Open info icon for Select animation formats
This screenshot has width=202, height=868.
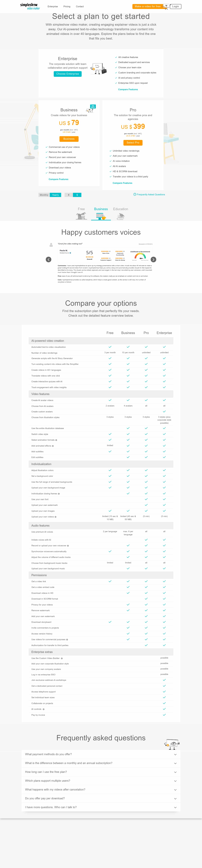tap(56, 440)
